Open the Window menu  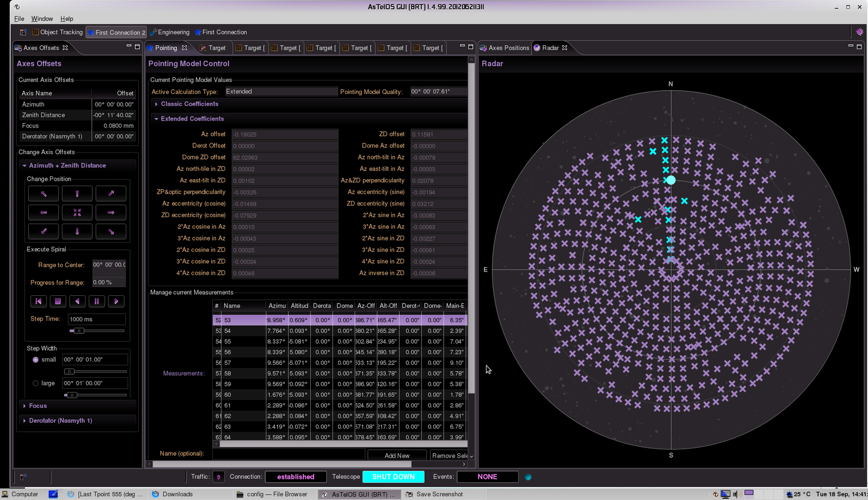[x=42, y=18]
